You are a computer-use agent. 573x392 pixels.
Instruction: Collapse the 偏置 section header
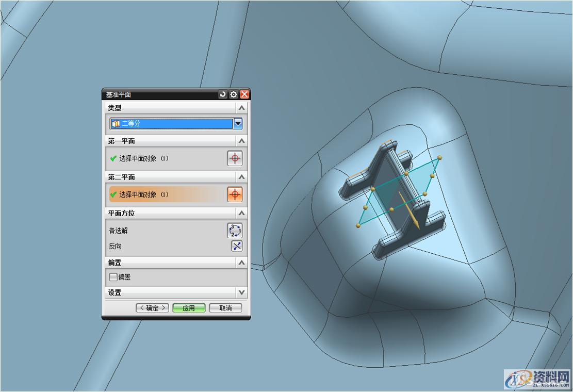tap(241, 263)
